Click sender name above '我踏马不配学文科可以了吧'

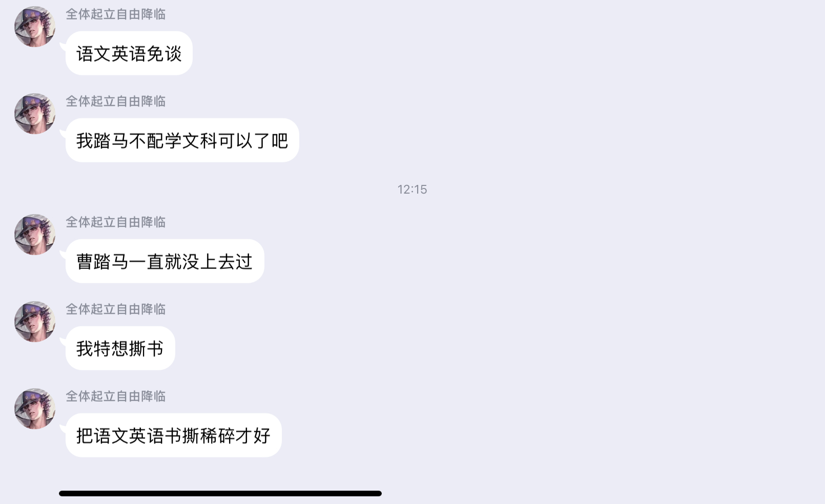click(x=116, y=101)
